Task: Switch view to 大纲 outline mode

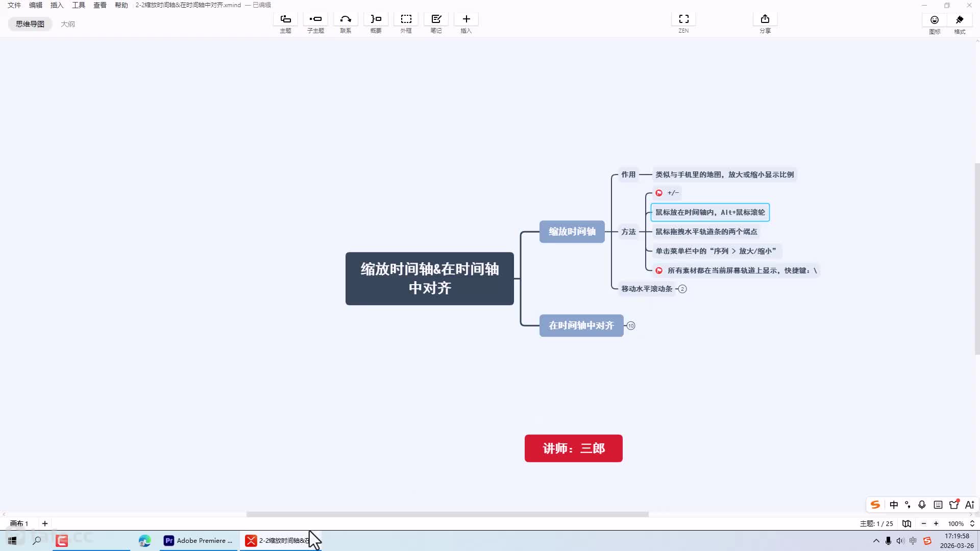Action: [x=68, y=24]
